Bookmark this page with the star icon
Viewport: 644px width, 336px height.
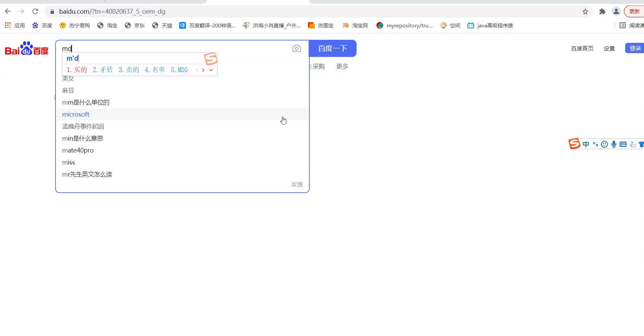[585, 12]
